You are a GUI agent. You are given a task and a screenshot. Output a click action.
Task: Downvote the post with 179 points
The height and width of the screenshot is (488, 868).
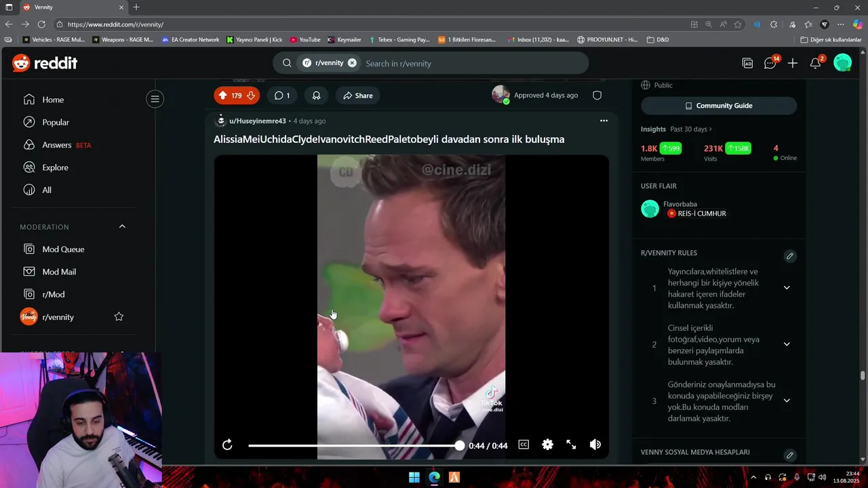click(251, 96)
